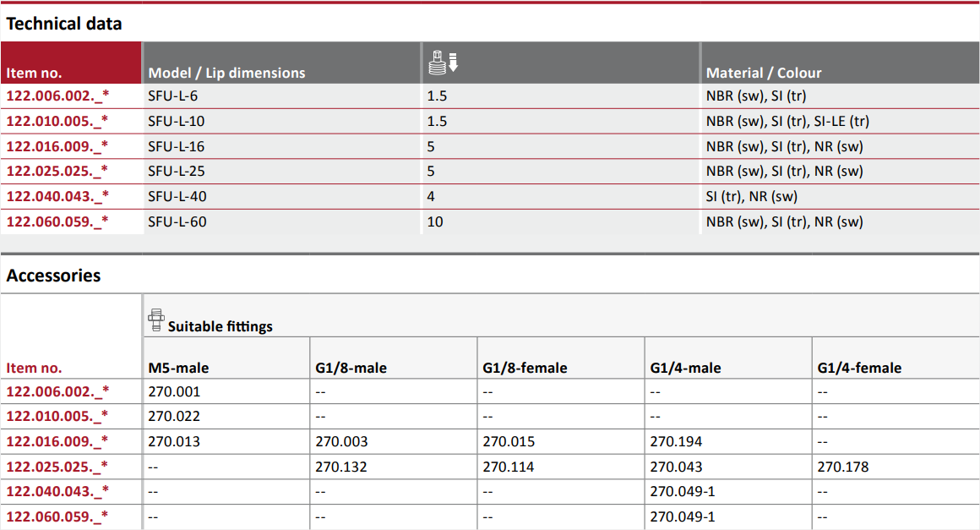
Task: Select the Accessories heading
Action: pos(53,276)
